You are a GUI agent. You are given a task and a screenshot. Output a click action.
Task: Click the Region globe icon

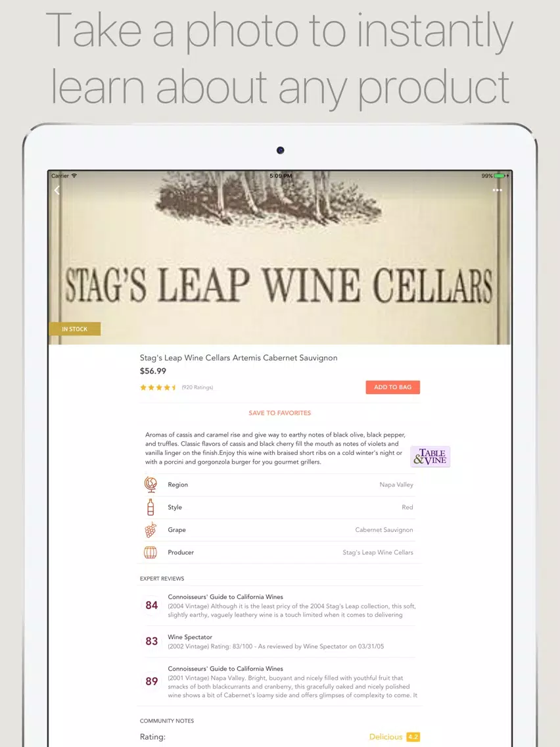tap(151, 485)
